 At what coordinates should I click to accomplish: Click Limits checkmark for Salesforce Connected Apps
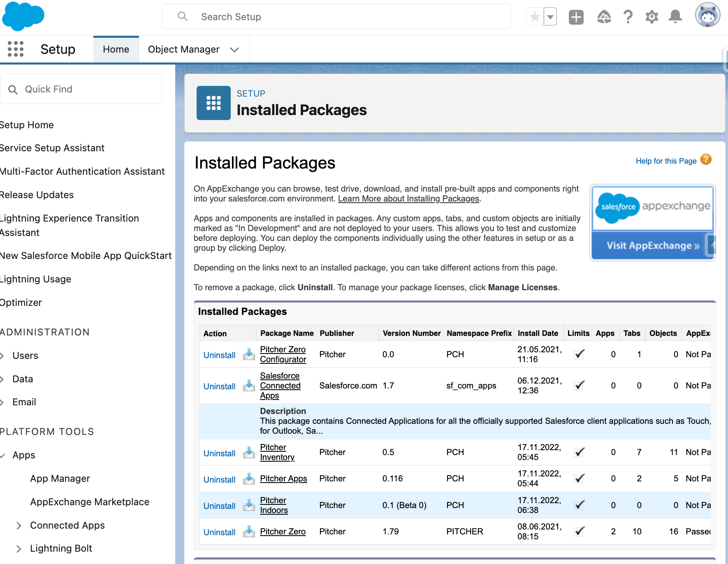(x=579, y=386)
